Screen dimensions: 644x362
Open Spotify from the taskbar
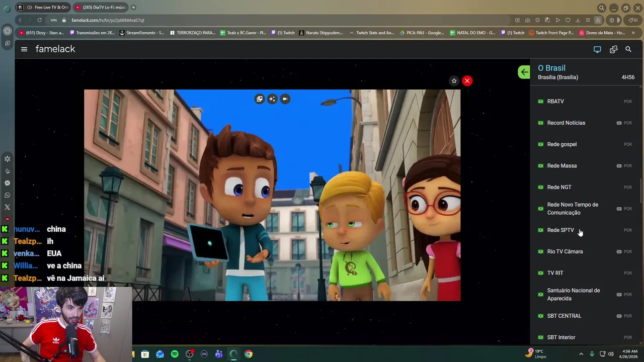pos(175,354)
